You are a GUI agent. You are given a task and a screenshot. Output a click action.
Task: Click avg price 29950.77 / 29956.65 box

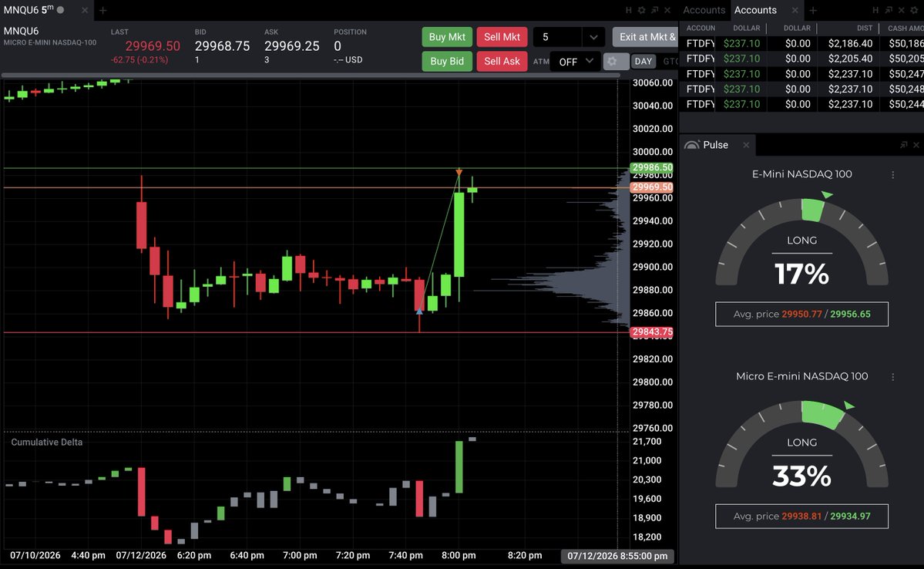pos(801,315)
